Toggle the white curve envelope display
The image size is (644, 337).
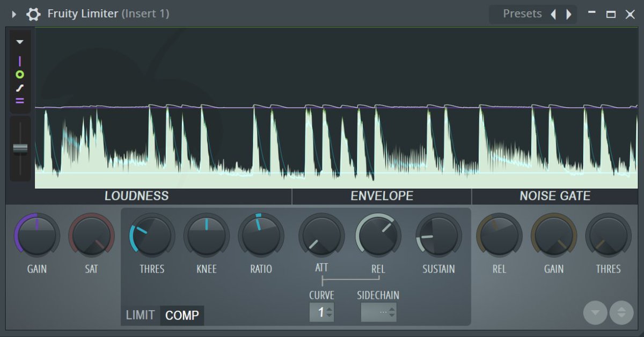20,88
